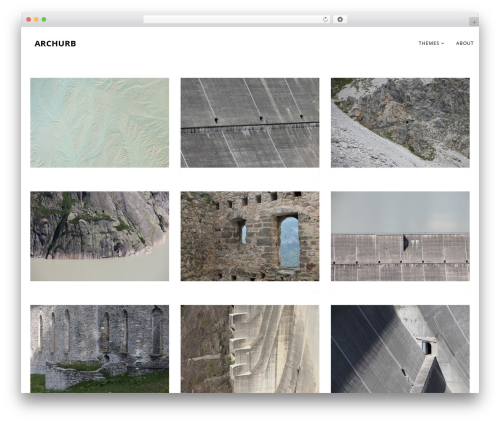Open the concrete dam face with diagonal lines thumbnail
The image size is (500, 423).
tap(250, 123)
